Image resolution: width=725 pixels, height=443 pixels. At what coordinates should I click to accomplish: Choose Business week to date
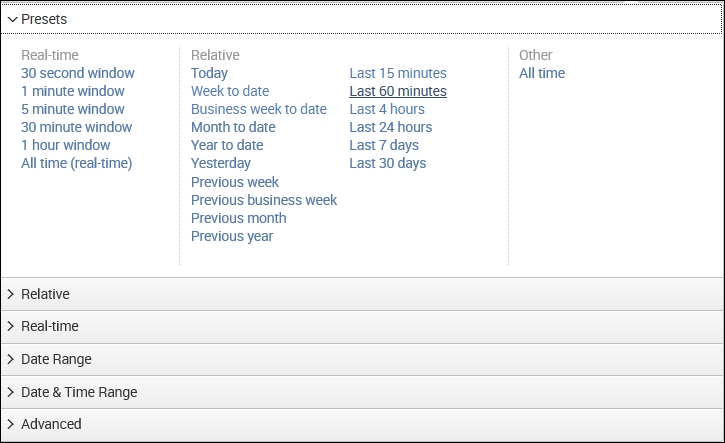(258, 109)
